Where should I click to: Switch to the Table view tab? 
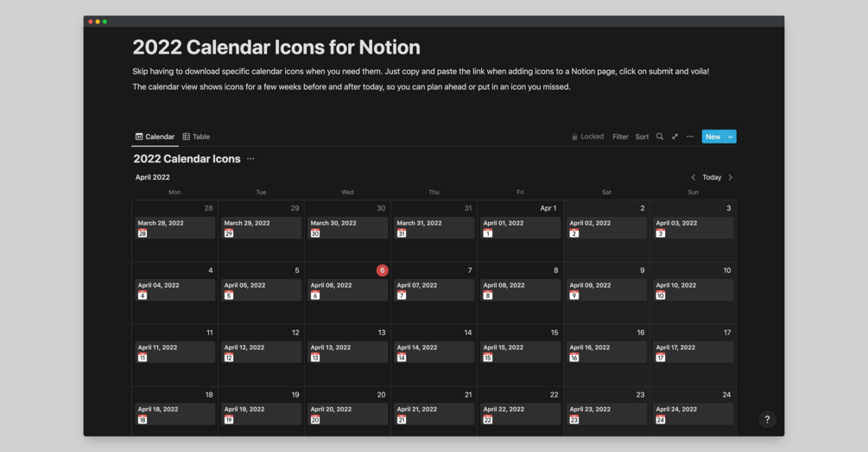tap(196, 137)
